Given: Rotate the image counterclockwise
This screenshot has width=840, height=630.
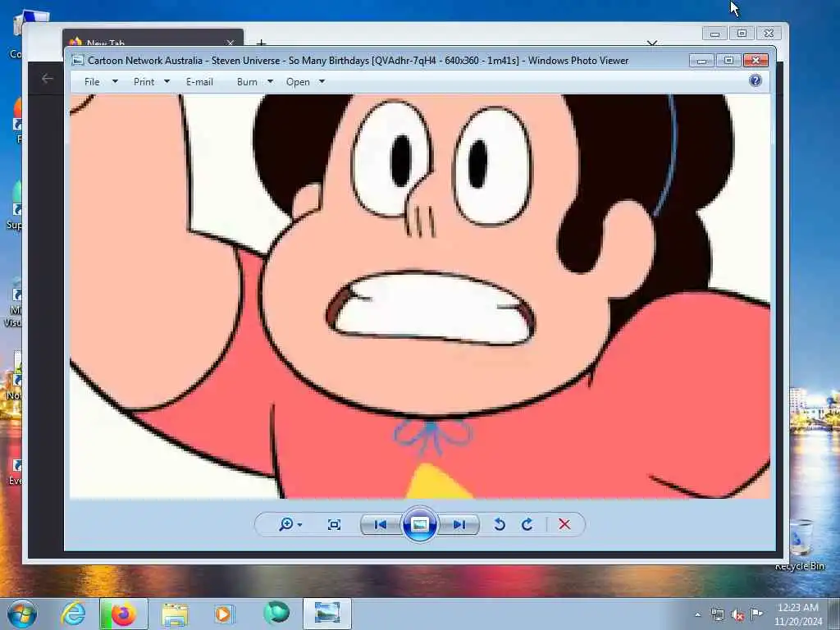Looking at the screenshot, I should (x=500, y=524).
